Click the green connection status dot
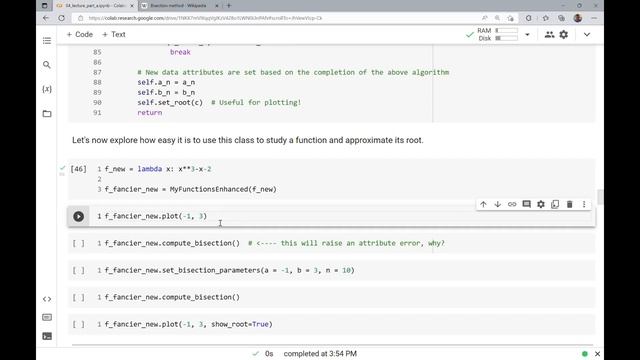This screenshot has width=640, height=360. 584,354
